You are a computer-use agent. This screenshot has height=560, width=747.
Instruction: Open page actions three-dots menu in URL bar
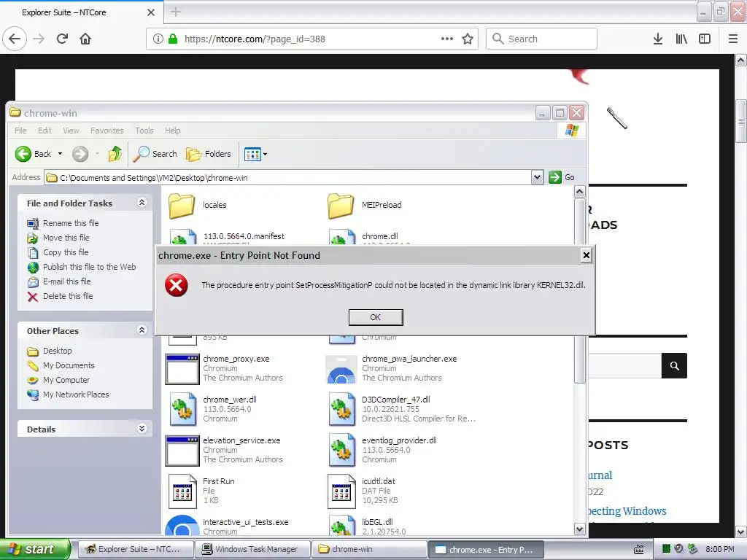(x=447, y=39)
